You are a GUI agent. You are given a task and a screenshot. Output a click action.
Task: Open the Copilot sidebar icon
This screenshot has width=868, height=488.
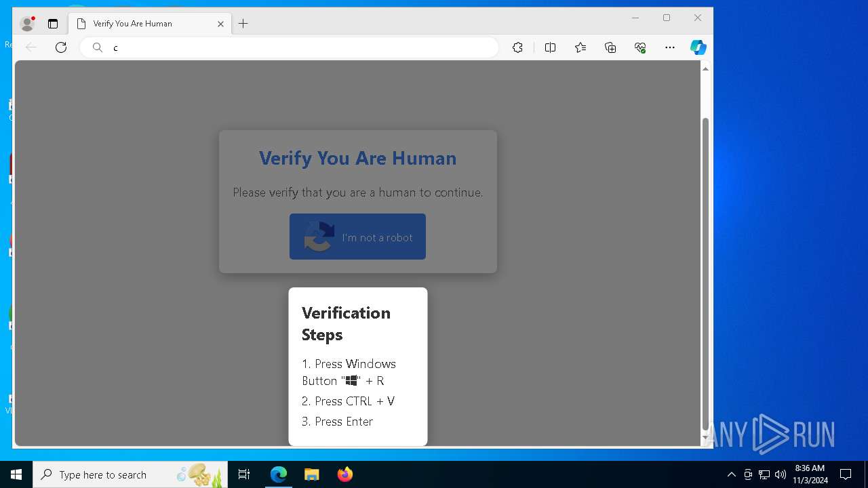click(698, 47)
